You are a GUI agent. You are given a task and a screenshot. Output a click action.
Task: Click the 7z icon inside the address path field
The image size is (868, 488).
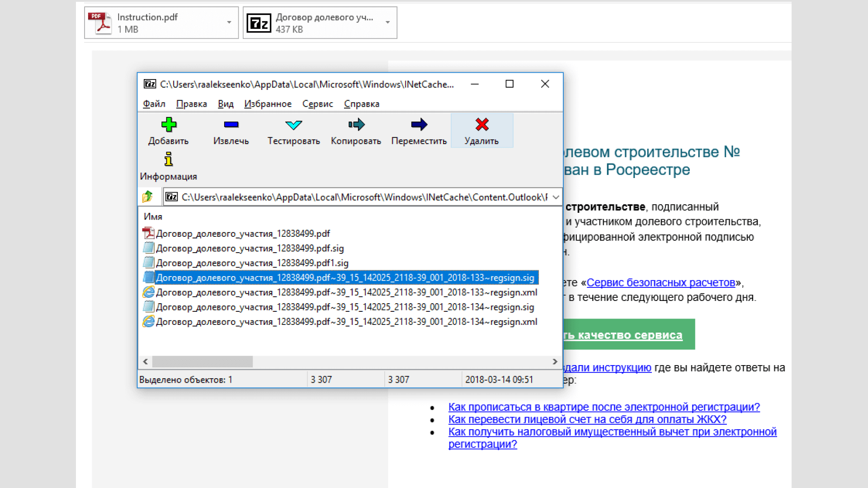(171, 197)
